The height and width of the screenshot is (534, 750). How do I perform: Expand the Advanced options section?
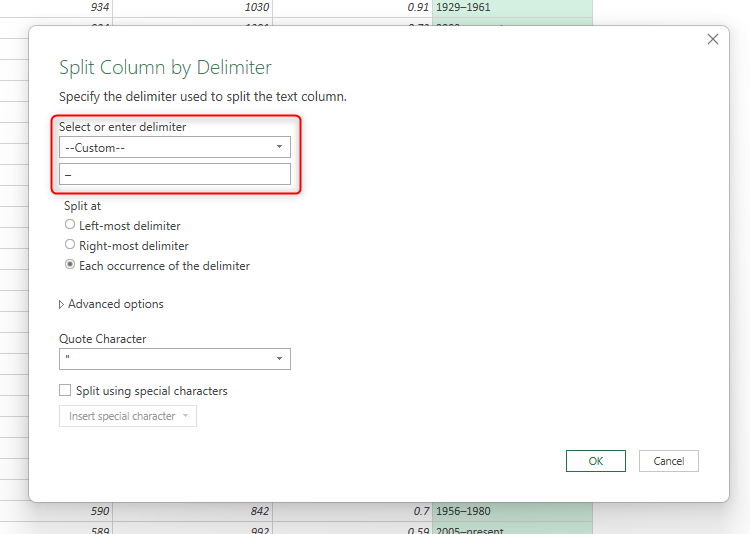(x=111, y=304)
